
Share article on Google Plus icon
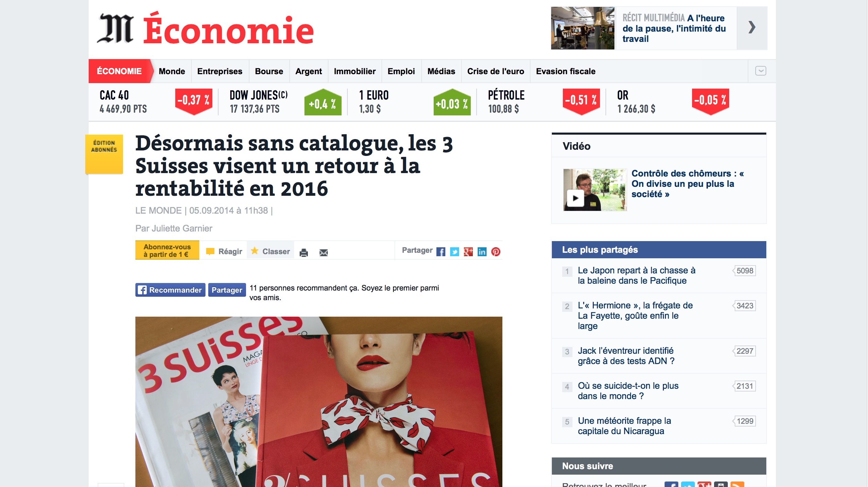tap(468, 252)
